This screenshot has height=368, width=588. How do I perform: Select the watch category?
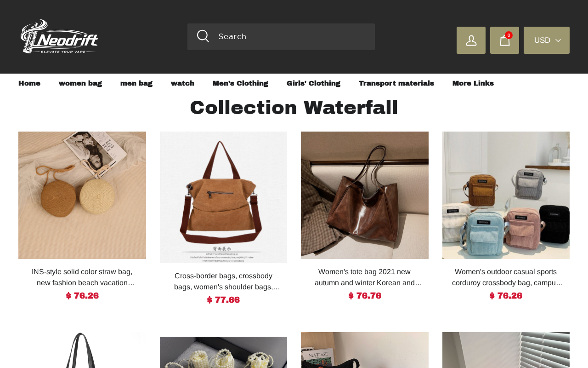tap(182, 83)
